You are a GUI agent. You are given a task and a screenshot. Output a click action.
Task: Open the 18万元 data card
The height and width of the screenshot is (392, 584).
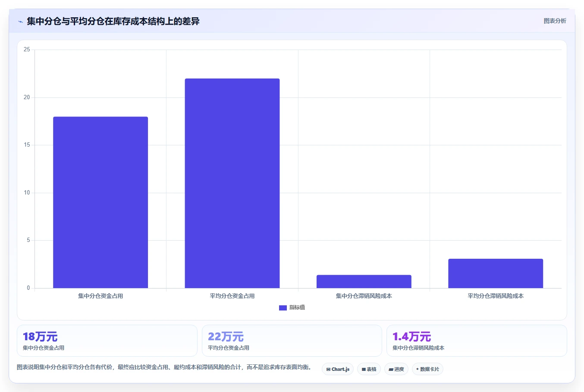[x=107, y=341]
